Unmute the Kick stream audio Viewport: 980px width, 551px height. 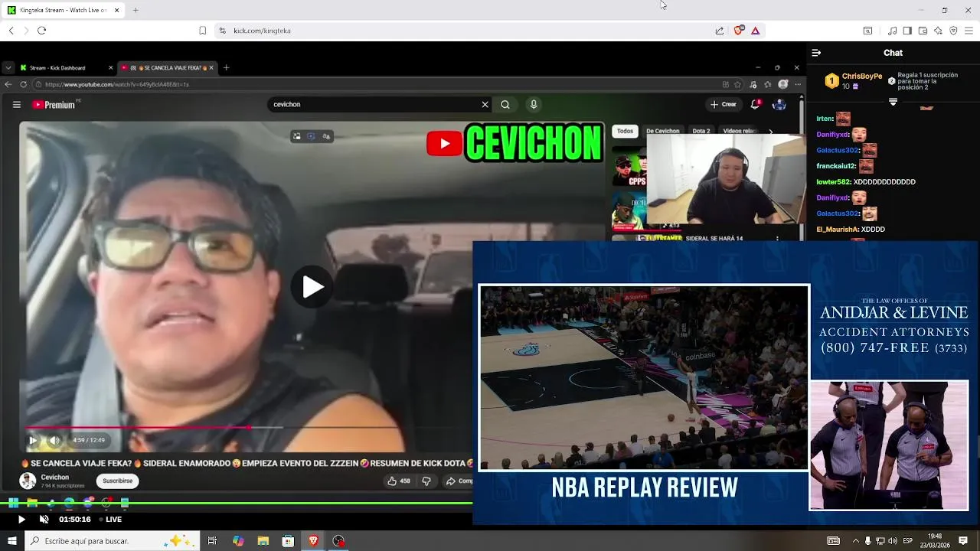click(x=44, y=519)
